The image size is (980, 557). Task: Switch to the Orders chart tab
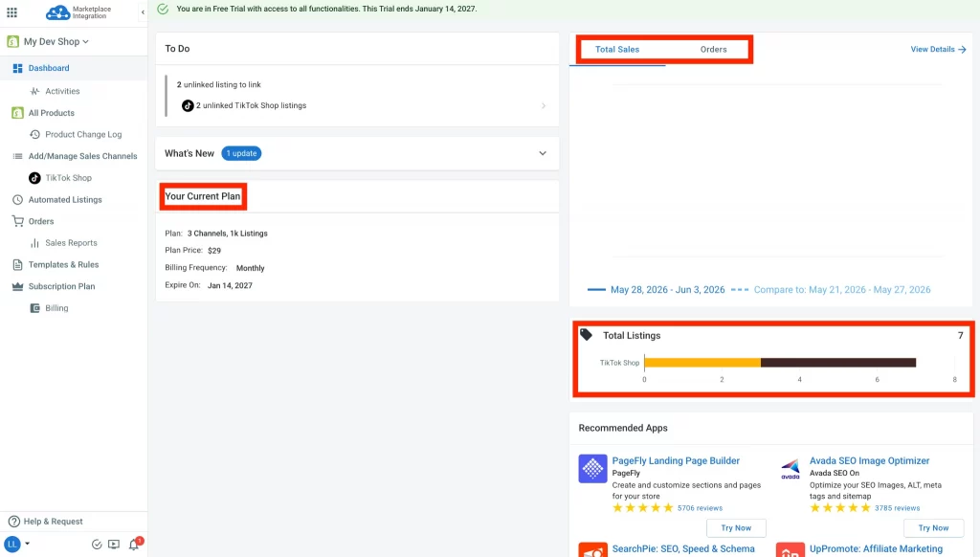click(713, 50)
